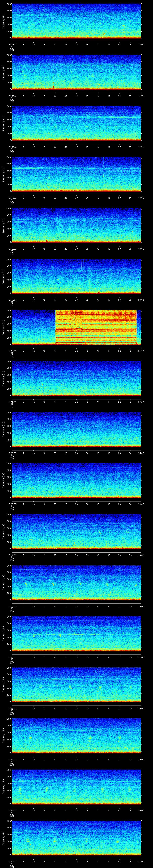Click the 21:00 end time label
153x868 pixels.
pos(141,351)
